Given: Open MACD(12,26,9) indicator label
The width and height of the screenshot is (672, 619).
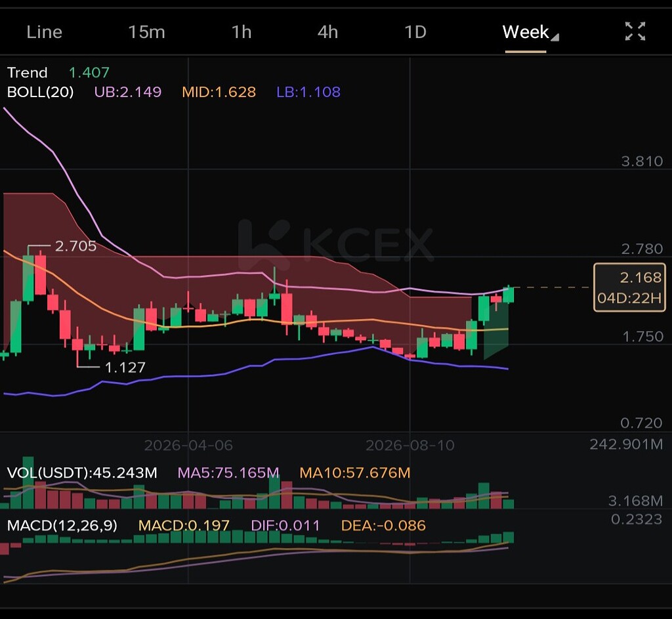Looking at the screenshot, I should 62,526.
